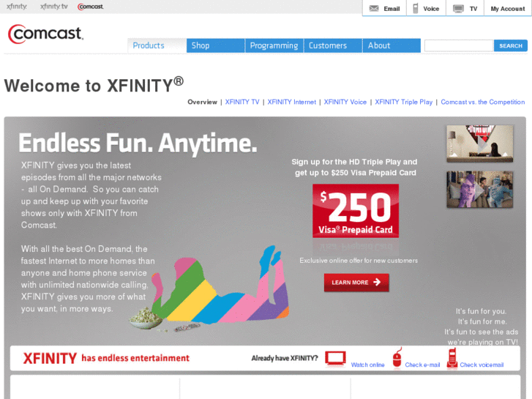Follow the Comcast vs. the Competition link
This screenshot has height=399, width=532.
point(482,102)
